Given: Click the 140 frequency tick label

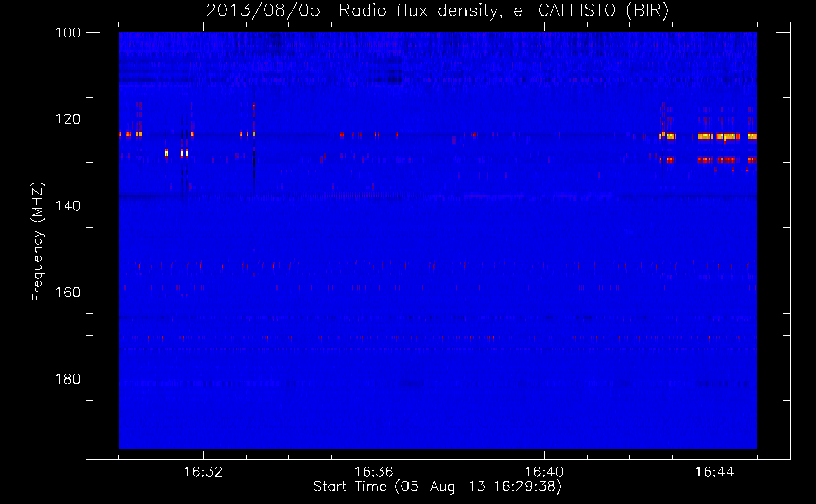Looking at the screenshot, I should coord(67,206).
